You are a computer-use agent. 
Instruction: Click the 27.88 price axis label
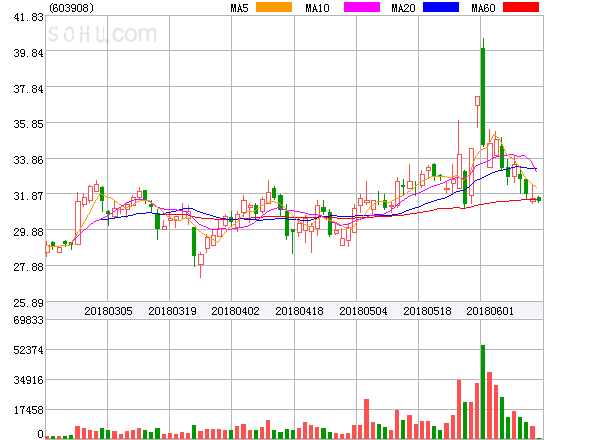pos(28,267)
